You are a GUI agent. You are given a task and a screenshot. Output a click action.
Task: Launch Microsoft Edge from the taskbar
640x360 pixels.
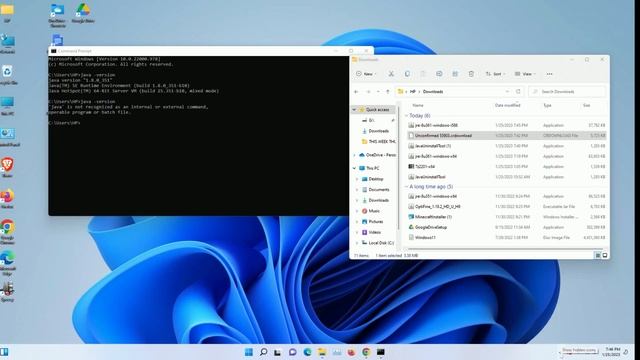[x=307, y=352]
